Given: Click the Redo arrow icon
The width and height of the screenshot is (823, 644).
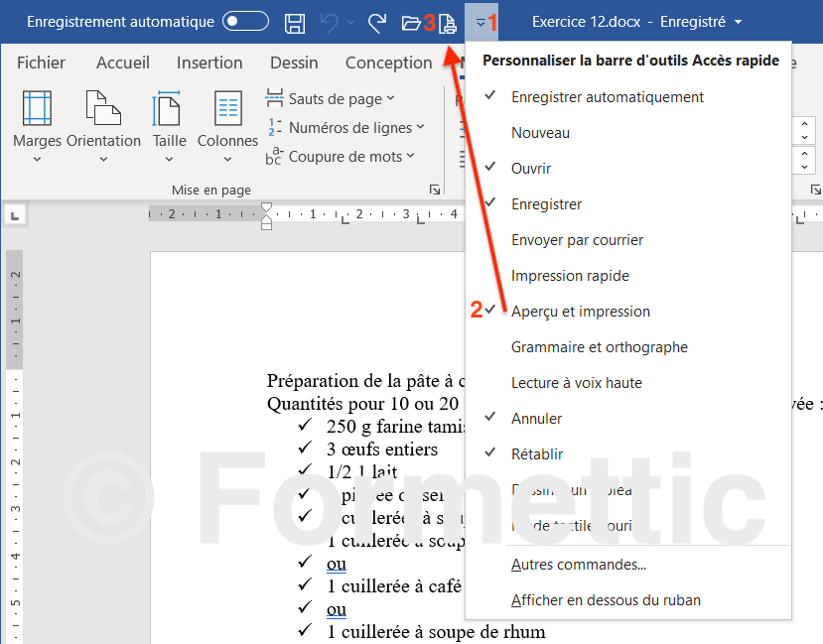Looking at the screenshot, I should click(x=376, y=22).
